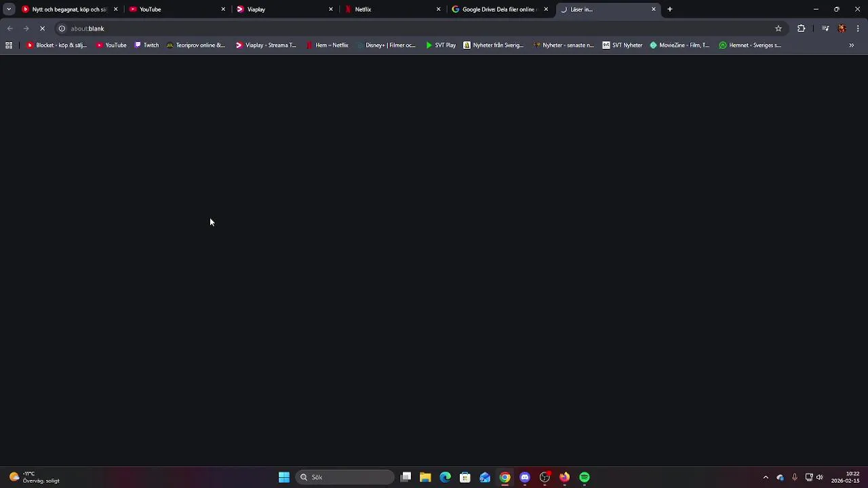The image size is (868, 488).
Task: Open a new tab with plus button
Action: click(670, 9)
